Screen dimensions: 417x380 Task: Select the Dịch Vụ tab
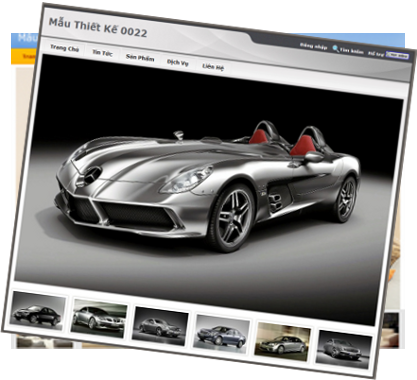(x=178, y=62)
